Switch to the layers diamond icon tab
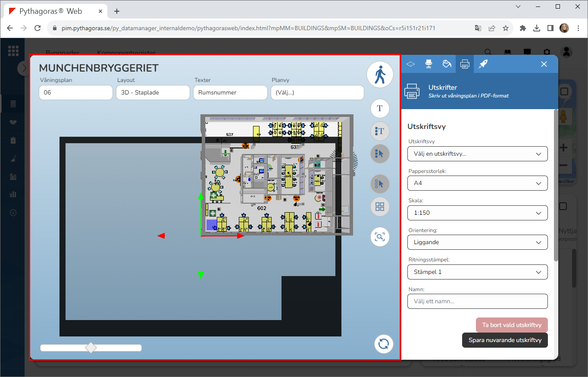This screenshot has width=588, height=377. [410, 64]
